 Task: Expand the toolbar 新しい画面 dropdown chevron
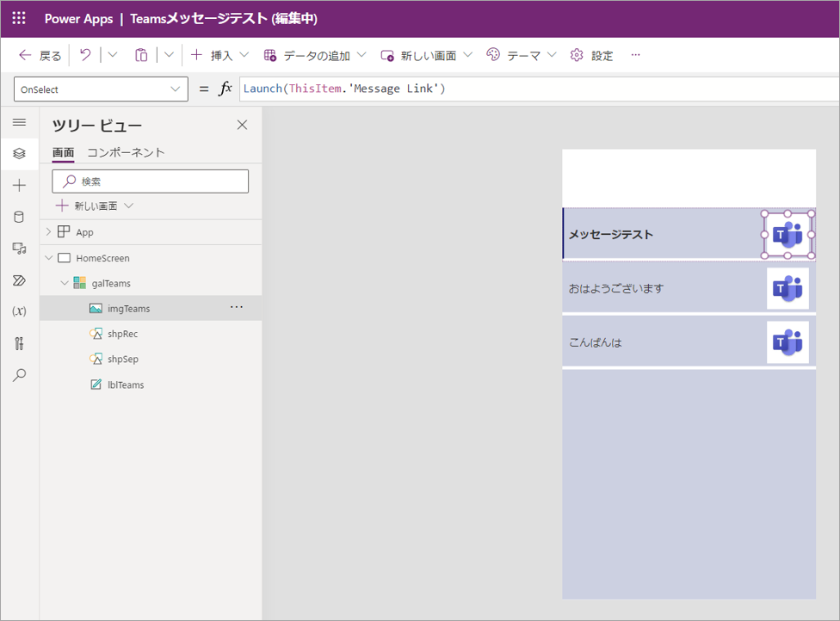point(467,54)
